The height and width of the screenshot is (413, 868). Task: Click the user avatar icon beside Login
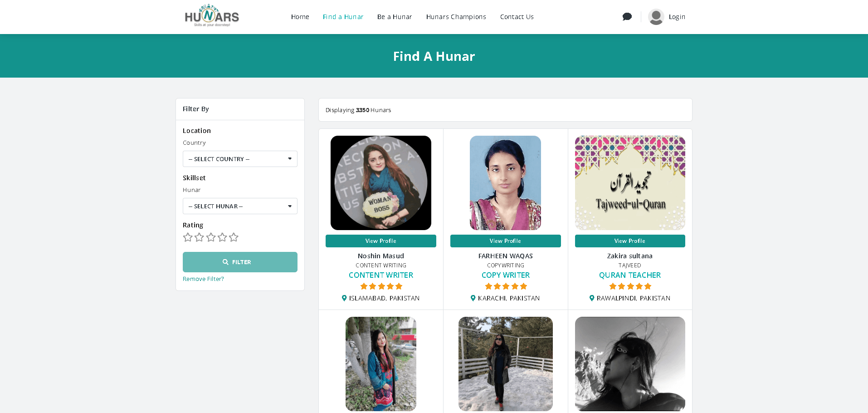click(656, 17)
